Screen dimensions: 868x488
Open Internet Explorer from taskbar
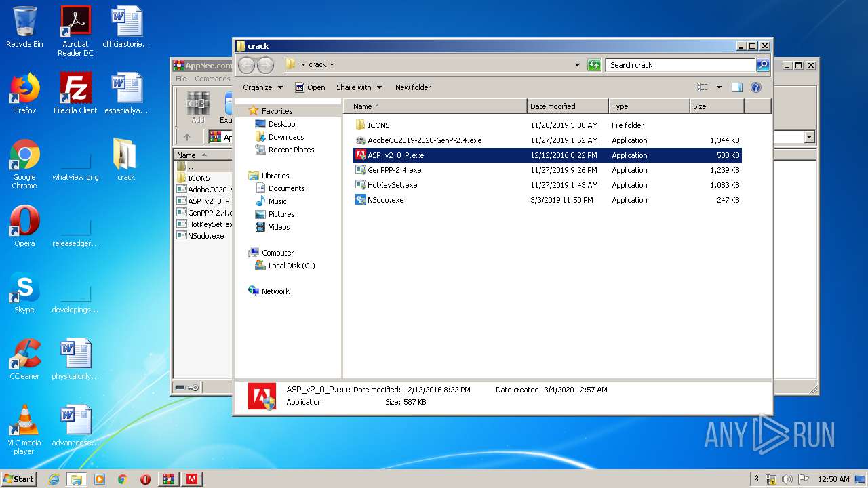pos(54,479)
